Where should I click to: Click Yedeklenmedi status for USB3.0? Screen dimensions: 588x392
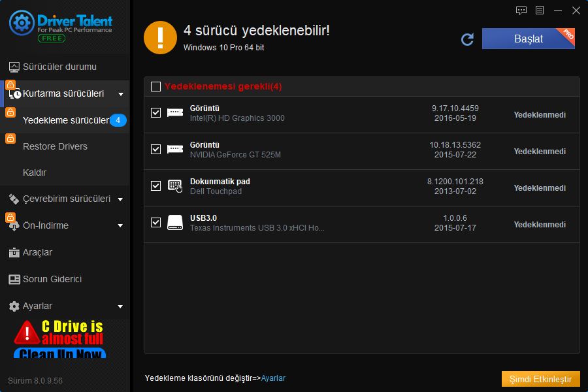[x=540, y=225]
